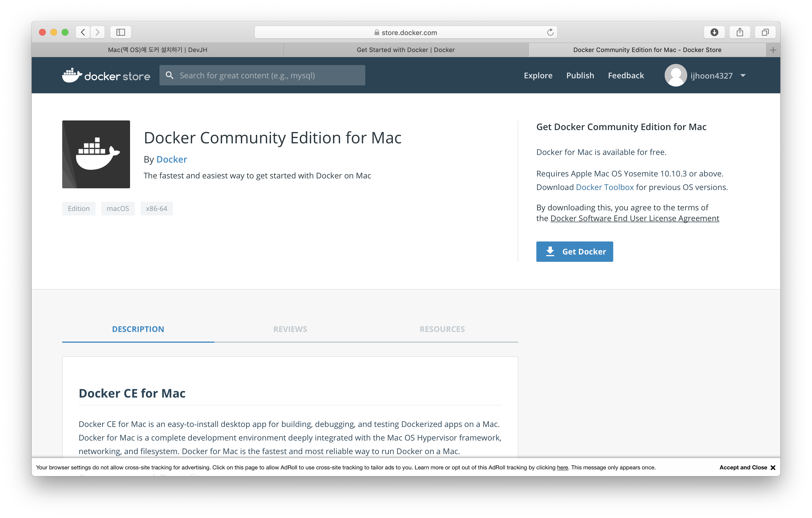Follow the Docker publisher link

click(x=172, y=159)
